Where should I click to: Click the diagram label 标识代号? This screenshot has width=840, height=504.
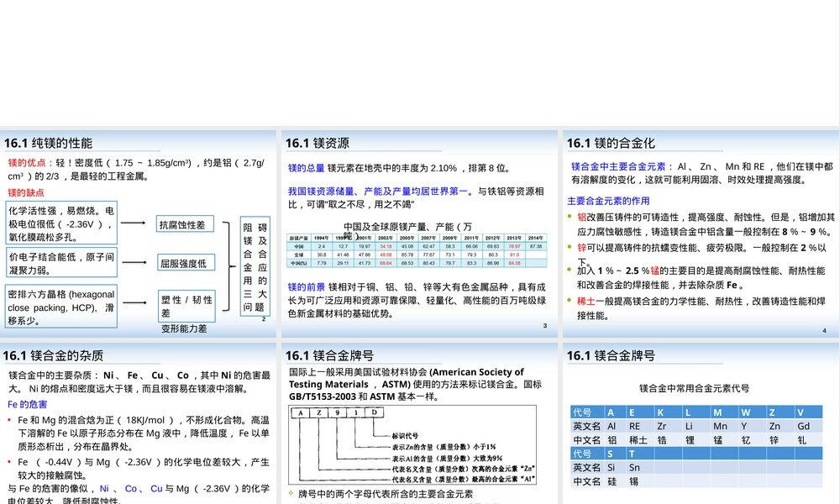(405, 436)
